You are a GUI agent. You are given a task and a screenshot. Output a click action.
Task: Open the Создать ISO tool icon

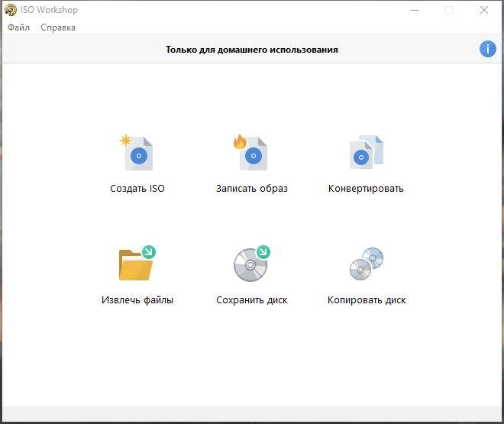[136, 152]
